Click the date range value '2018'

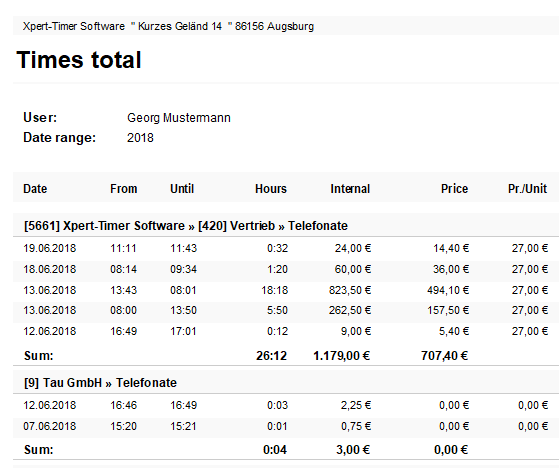point(140,138)
